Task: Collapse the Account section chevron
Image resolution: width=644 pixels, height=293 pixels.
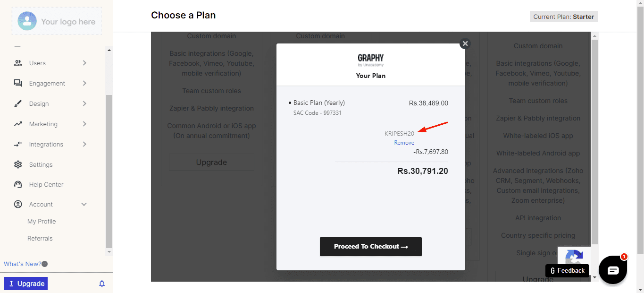Action: click(x=84, y=204)
